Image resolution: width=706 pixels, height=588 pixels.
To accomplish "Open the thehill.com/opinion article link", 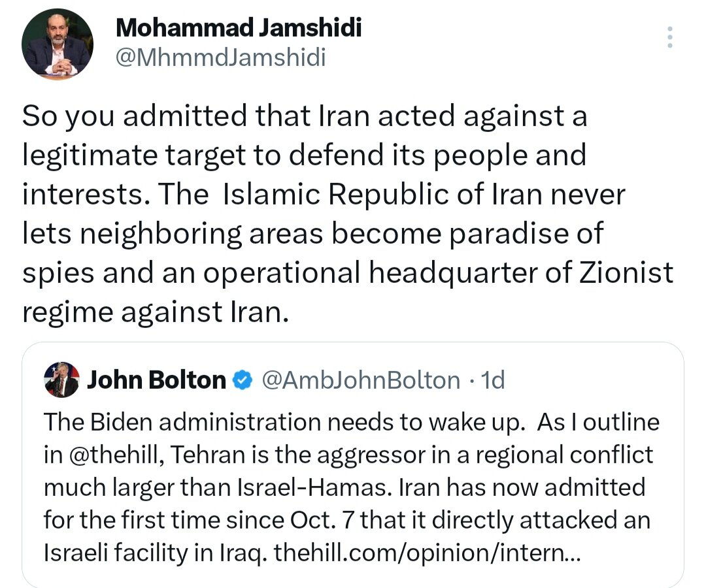I will click(x=428, y=553).
